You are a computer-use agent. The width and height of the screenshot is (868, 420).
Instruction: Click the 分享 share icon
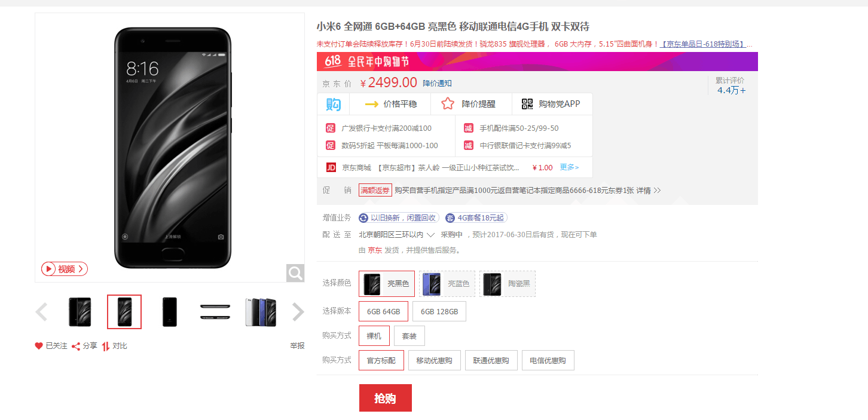(76, 346)
